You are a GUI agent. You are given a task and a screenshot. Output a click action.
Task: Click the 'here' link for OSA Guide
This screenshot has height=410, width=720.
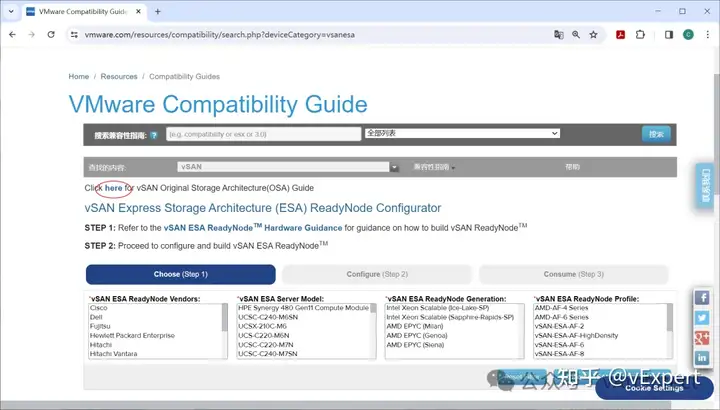(x=113, y=188)
